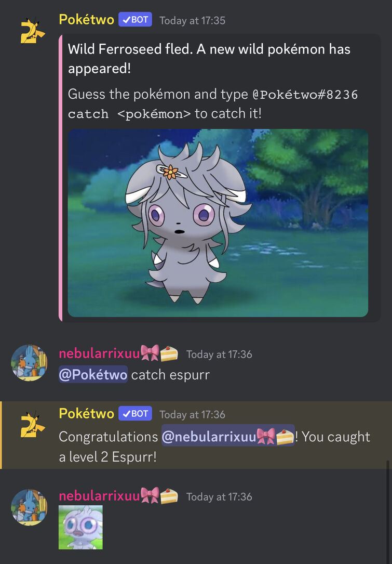The height and width of the screenshot is (564, 392).
Task: Click nebularrixuu username on last message
Action: (99, 496)
